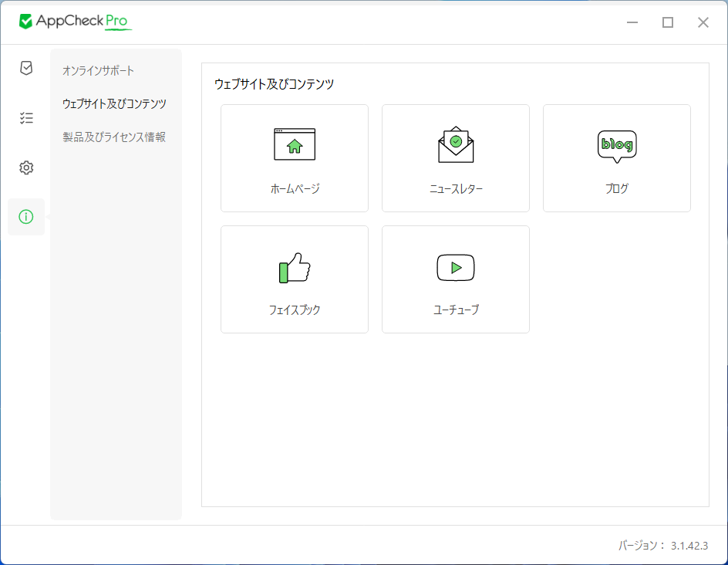
Task: Select the info circle sidebar icon
Action: (x=26, y=217)
